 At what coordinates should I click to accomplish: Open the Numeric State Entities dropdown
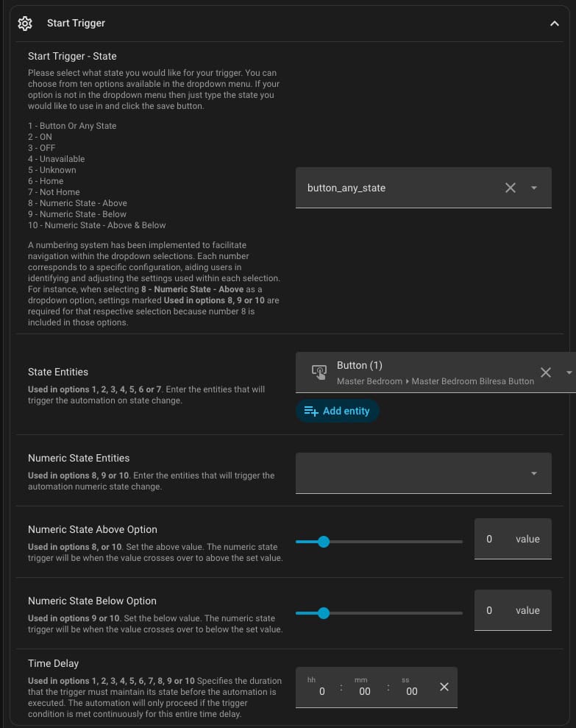(423, 473)
